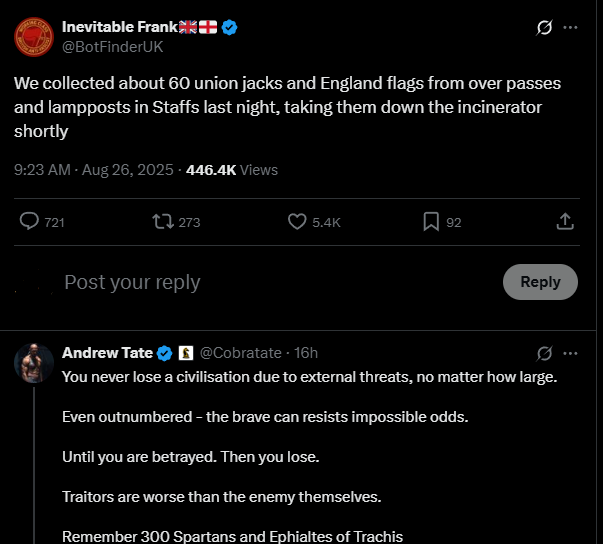The height and width of the screenshot is (544, 603).
Task: Open the @Cobratate handle link
Action: (x=242, y=353)
